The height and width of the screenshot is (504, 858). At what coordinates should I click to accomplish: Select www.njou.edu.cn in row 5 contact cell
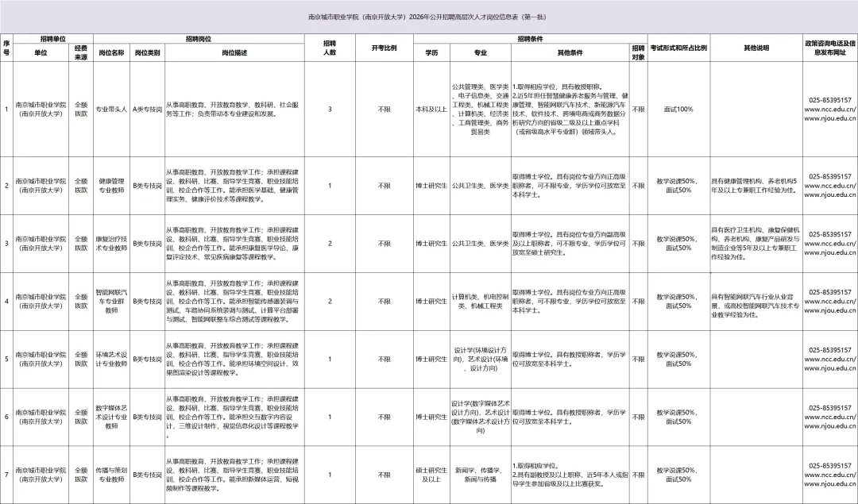[830, 368]
